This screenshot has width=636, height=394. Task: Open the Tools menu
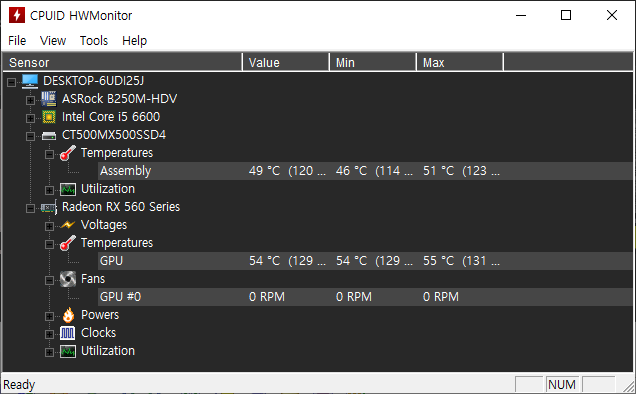coord(94,41)
